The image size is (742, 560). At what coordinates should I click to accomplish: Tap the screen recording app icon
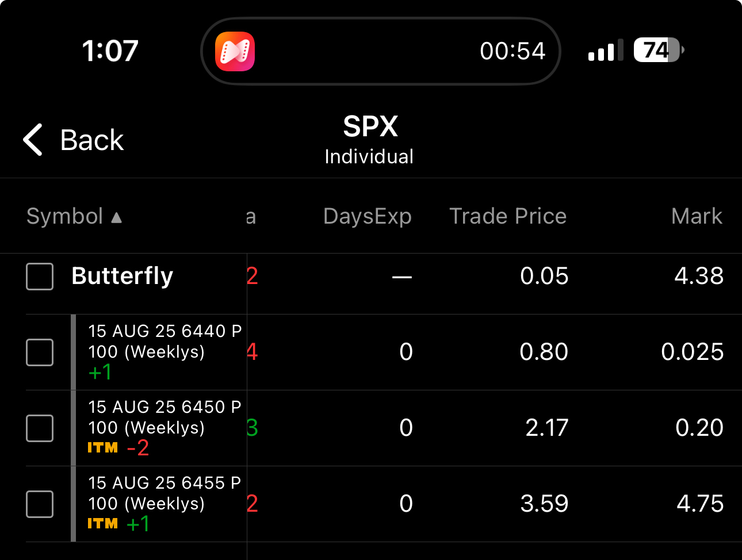click(x=235, y=51)
